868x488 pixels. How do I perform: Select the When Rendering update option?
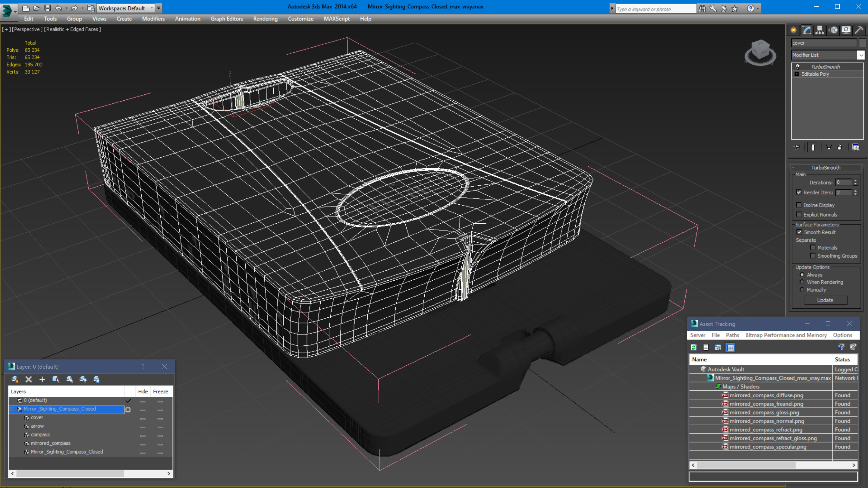point(802,282)
